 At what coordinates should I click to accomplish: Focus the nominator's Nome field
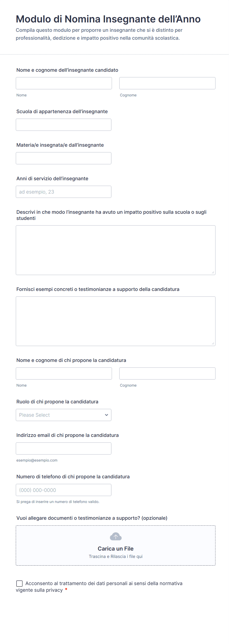point(64,374)
